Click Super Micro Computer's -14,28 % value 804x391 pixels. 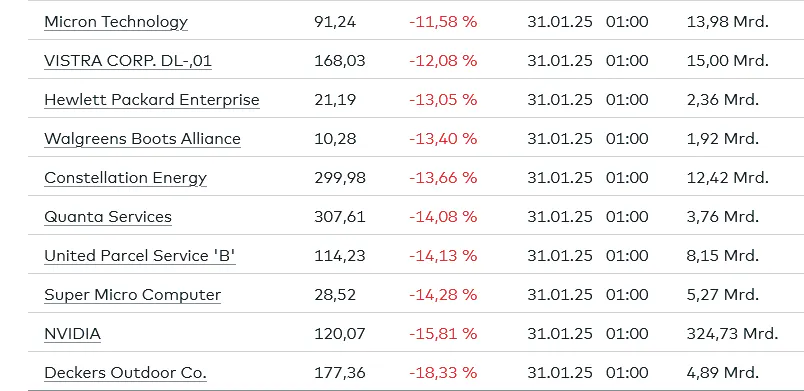(443, 295)
